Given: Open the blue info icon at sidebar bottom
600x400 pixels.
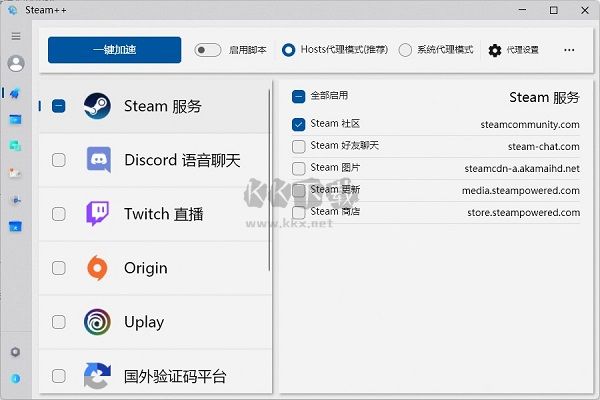Looking at the screenshot, I should tap(16, 379).
